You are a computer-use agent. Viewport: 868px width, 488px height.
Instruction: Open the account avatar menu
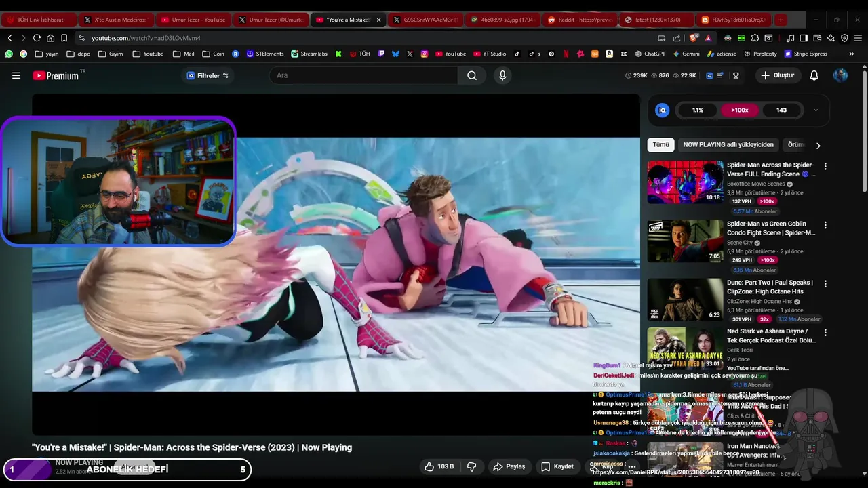point(840,75)
